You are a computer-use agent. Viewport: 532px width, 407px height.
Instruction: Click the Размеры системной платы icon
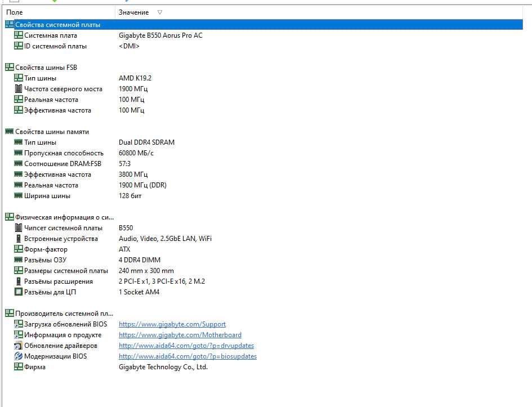coord(19,270)
